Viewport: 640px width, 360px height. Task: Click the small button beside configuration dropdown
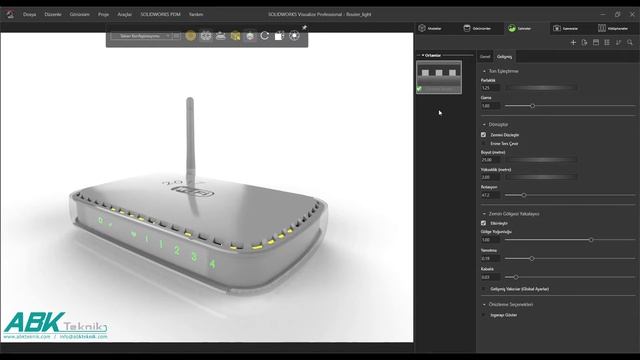pyautogui.click(x=176, y=36)
